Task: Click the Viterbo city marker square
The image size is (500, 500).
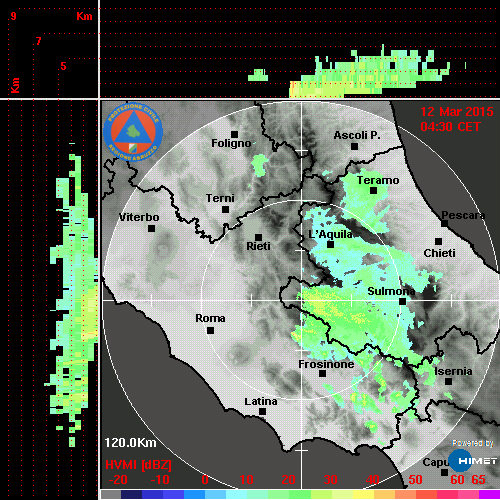Action: click(x=151, y=229)
